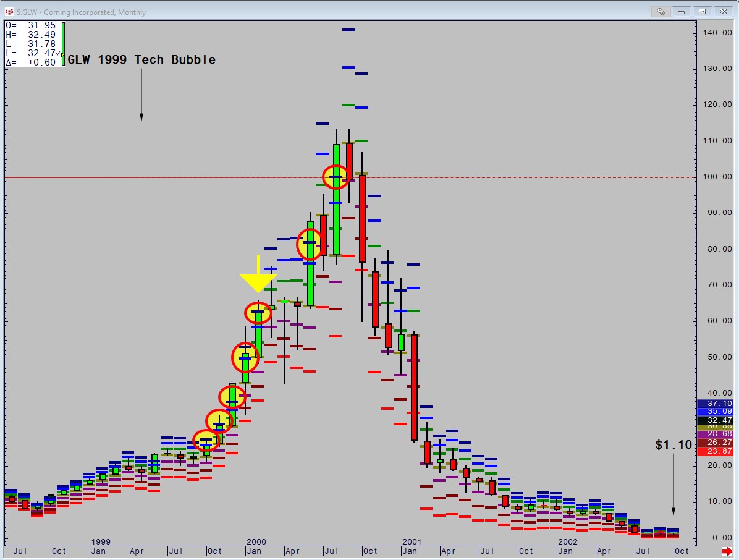Click the 120.00 price axis label
Image resolution: width=739 pixels, height=560 pixels.
(x=717, y=104)
